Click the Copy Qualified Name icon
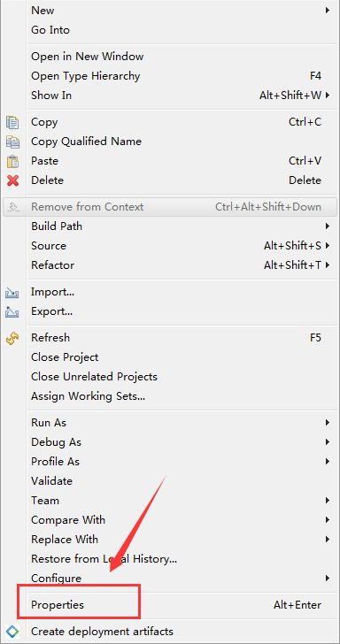This screenshot has width=340, height=644. [x=12, y=142]
